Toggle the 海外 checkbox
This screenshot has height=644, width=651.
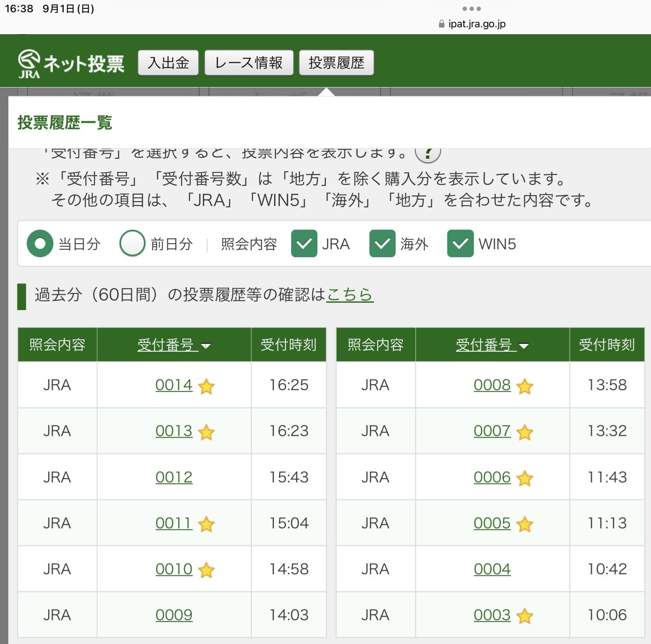pyautogui.click(x=382, y=243)
